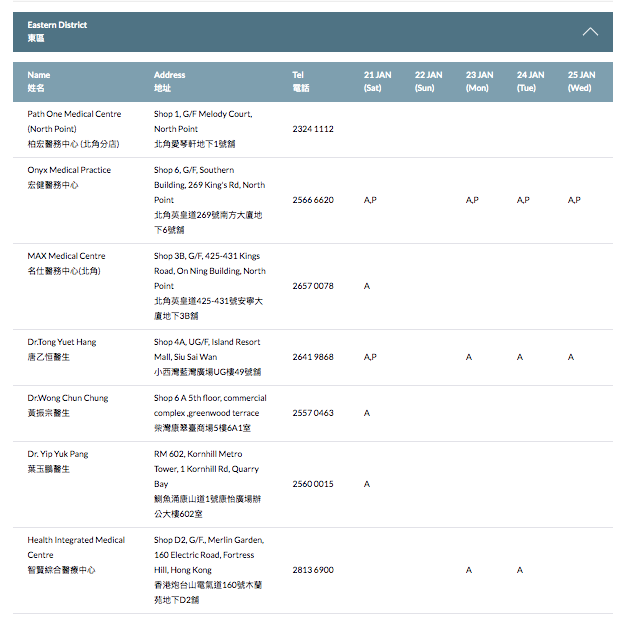The height and width of the screenshot is (628, 627).
Task: Click Path One phone number 2324 1112
Action: [x=313, y=129]
